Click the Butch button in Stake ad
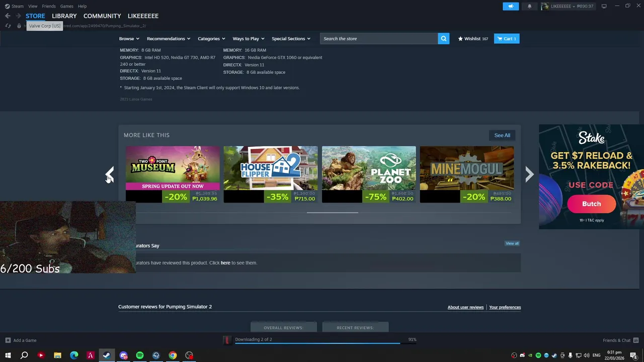This screenshot has width=644, height=362. click(591, 204)
